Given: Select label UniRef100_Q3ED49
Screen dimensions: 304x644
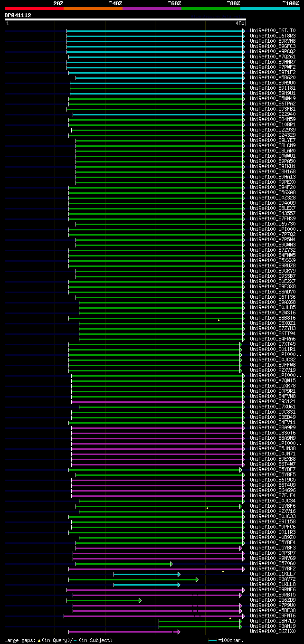Looking at the screenshot, I should coord(273,417).
